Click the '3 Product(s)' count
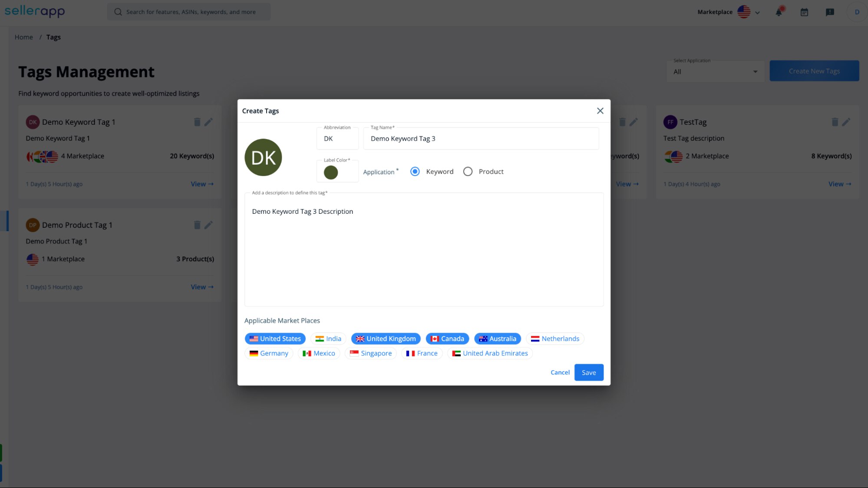Viewport: 868px width, 488px height. (x=195, y=259)
